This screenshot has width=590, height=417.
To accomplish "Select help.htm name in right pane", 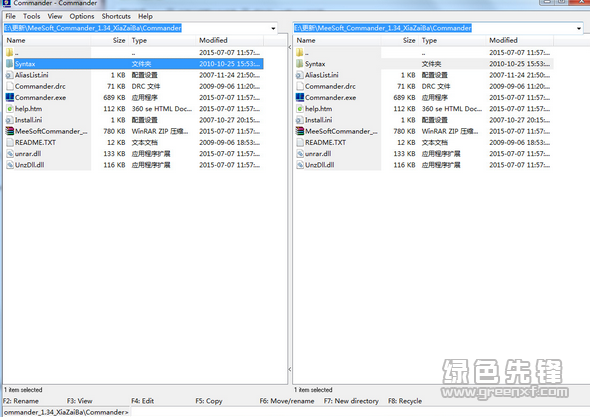I will [319, 109].
